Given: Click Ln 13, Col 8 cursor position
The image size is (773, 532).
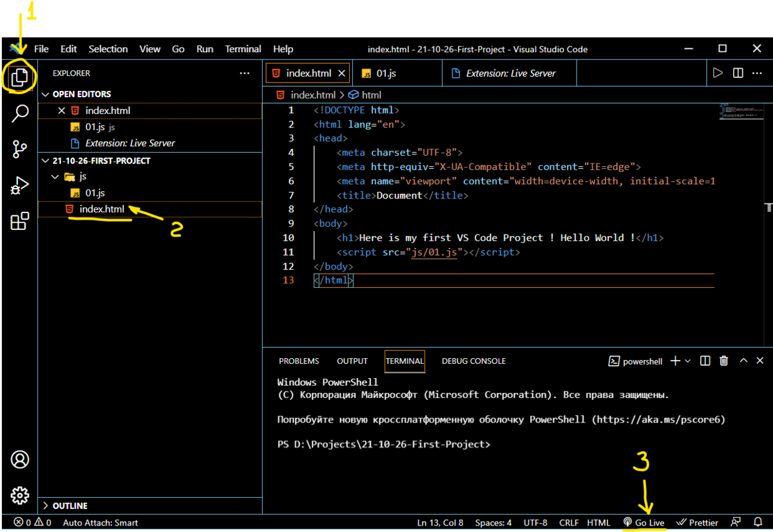Looking at the screenshot, I should point(440,522).
